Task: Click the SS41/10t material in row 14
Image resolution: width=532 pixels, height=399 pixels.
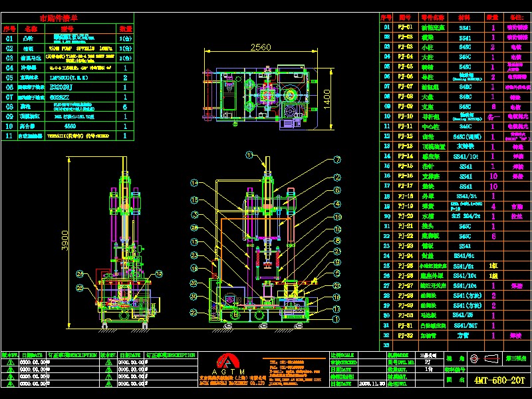Action: pos(465,156)
